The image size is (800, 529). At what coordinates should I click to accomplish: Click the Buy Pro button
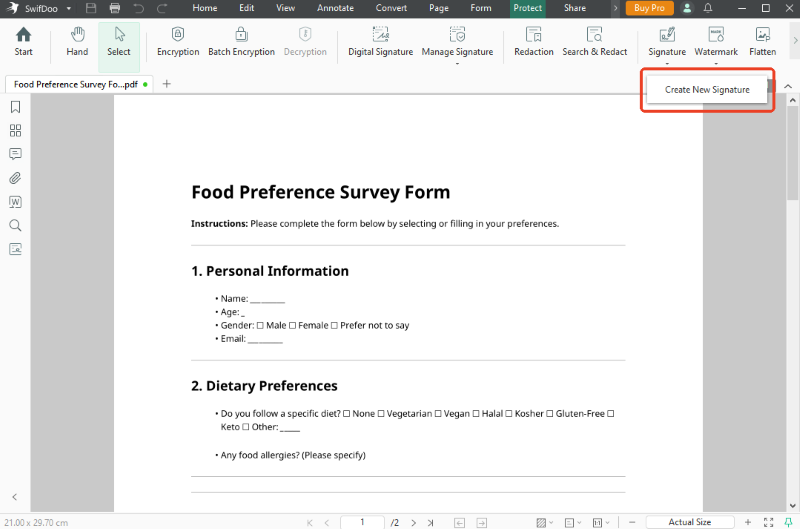649,8
